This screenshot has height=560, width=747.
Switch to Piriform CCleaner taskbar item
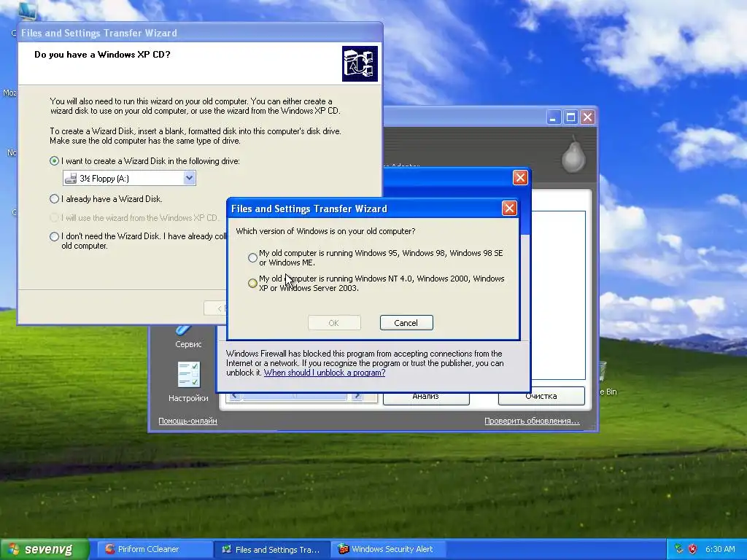[155, 549]
